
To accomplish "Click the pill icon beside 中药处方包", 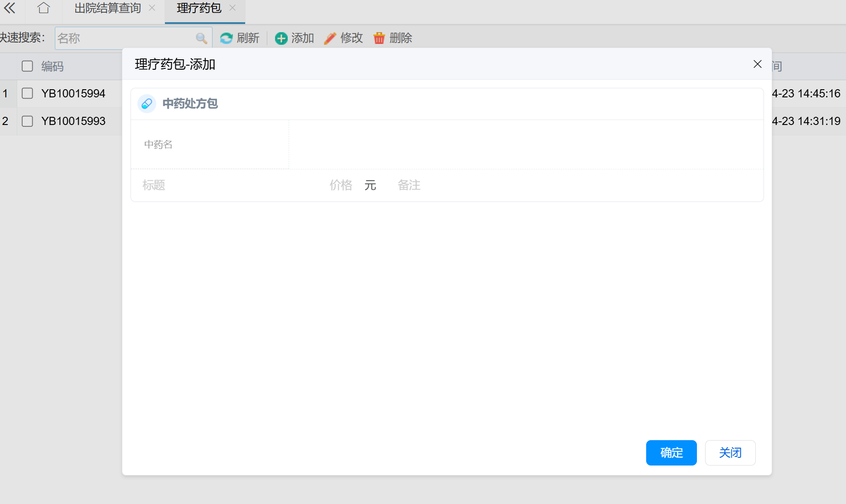I will [147, 104].
